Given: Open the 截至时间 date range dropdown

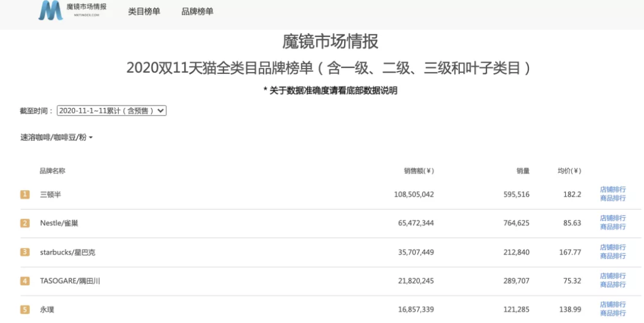Looking at the screenshot, I should [x=112, y=111].
